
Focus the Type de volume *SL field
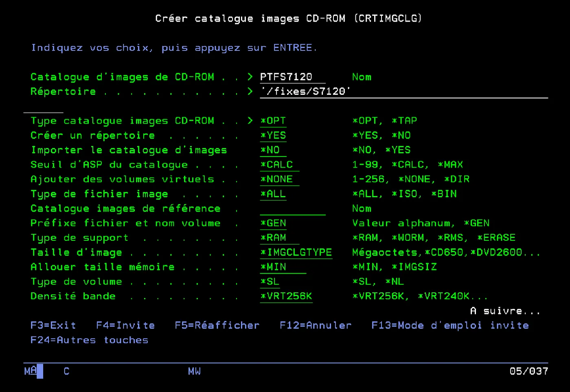point(270,282)
